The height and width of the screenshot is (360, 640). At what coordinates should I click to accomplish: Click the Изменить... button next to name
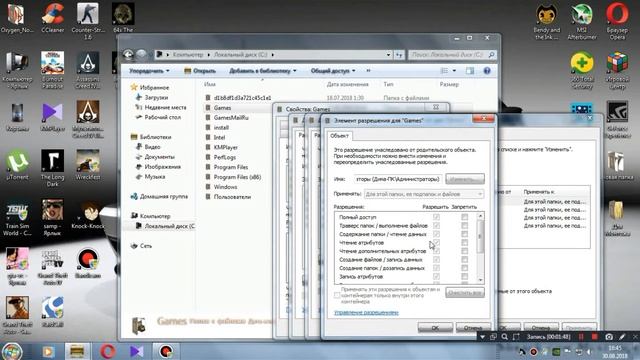[x=465, y=179]
